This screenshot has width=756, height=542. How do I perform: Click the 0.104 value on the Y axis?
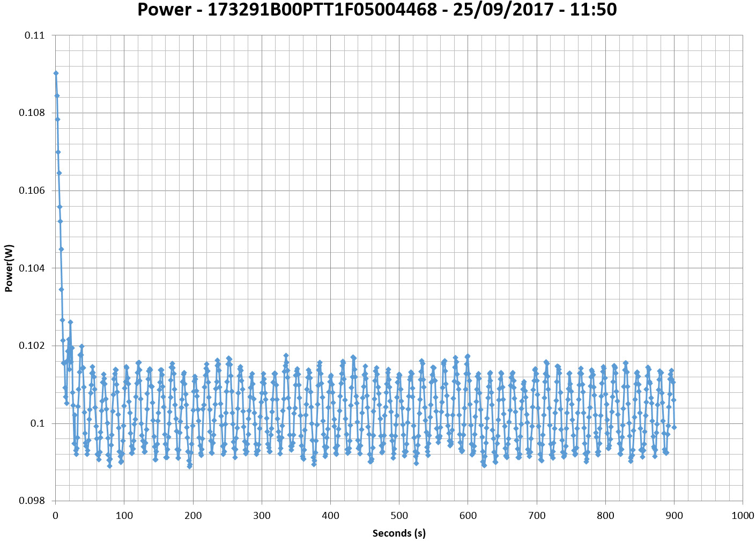(x=32, y=268)
